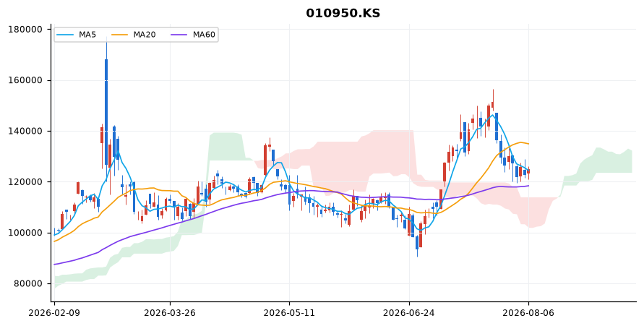Select the 160000 y-axis label
The image size is (644, 326).
[x=25, y=80]
